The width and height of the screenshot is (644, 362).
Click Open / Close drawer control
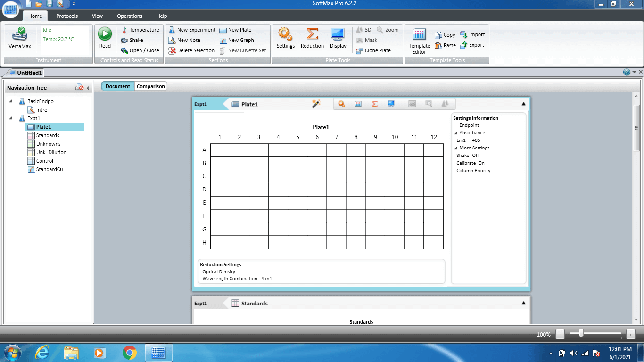(140, 50)
